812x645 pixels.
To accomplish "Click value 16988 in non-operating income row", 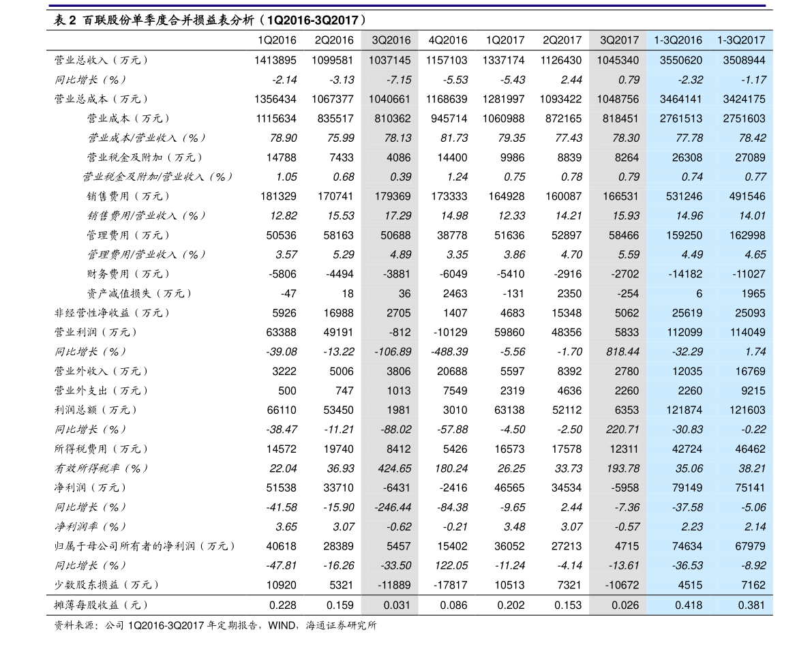I will click(339, 313).
